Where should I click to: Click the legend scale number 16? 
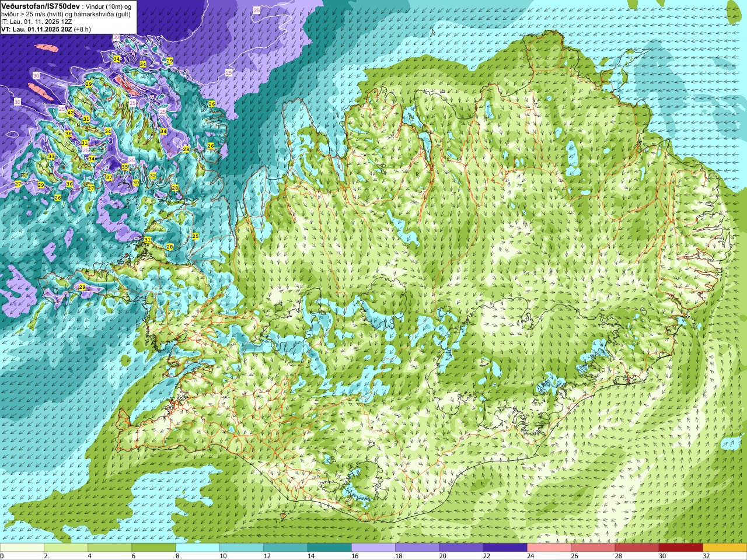(355, 556)
